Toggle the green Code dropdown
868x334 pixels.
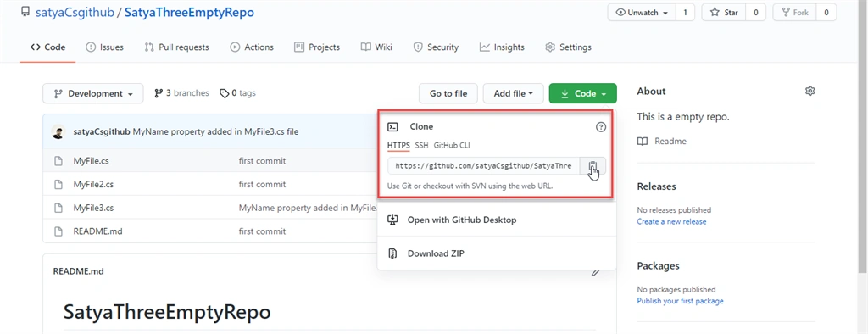[582, 93]
